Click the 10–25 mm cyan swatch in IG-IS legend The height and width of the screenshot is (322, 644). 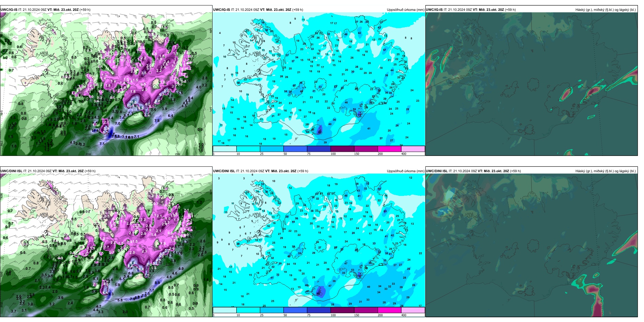[248, 149]
